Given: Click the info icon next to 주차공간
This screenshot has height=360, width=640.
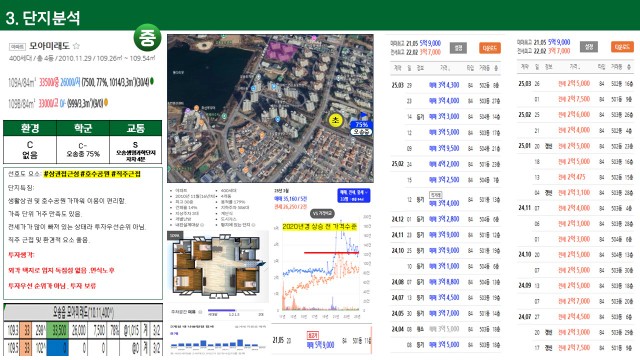Looking at the screenshot, I should pyautogui.click(x=200, y=312).
